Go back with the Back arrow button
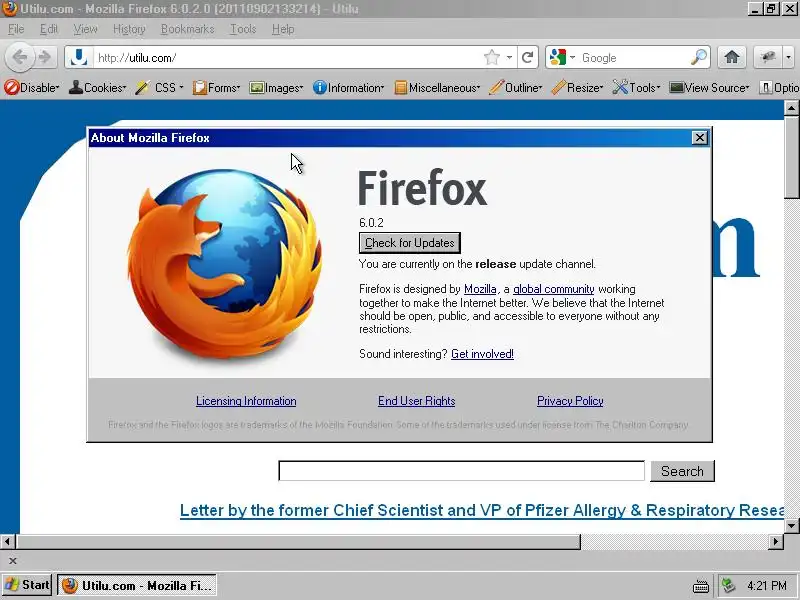The image size is (800, 600). click(x=19, y=57)
